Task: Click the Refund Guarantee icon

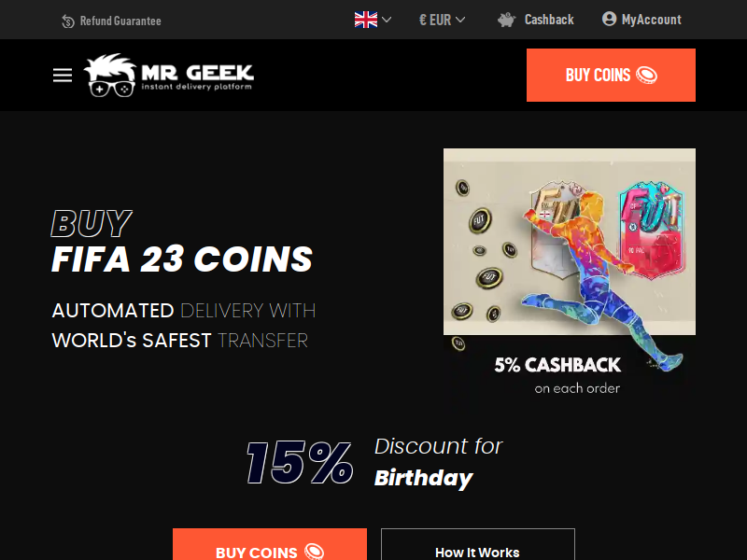Action: (67, 21)
